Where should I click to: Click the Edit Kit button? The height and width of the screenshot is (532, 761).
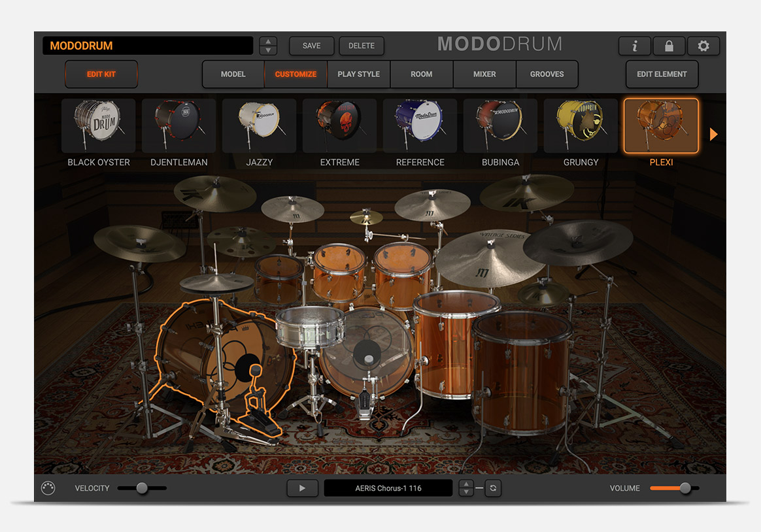pos(101,75)
